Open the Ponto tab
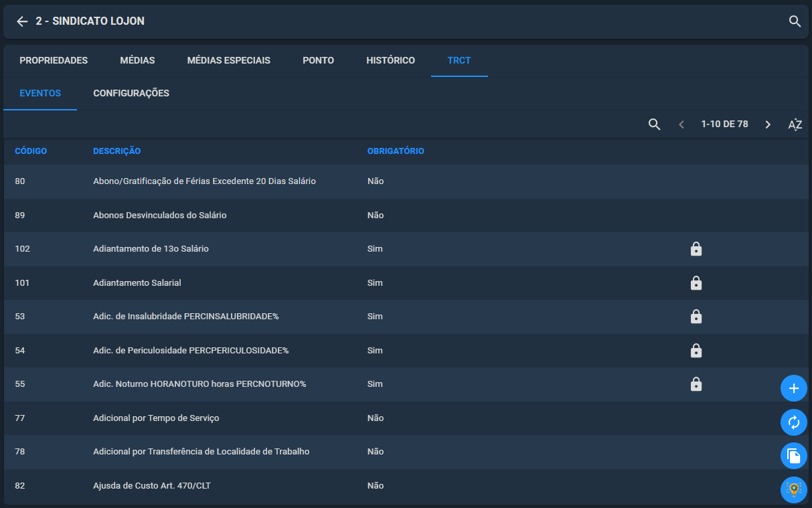The image size is (812, 508). (x=318, y=60)
